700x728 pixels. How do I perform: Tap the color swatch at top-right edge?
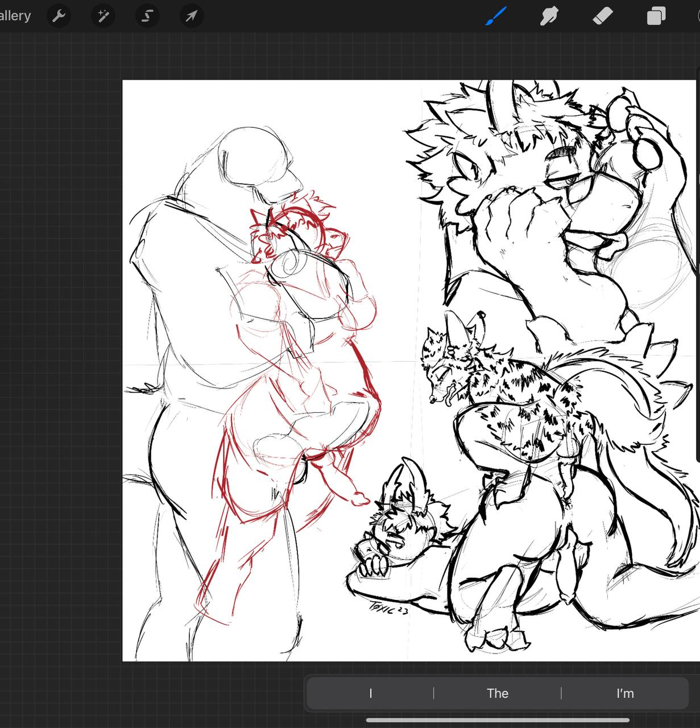tap(697, 16)
